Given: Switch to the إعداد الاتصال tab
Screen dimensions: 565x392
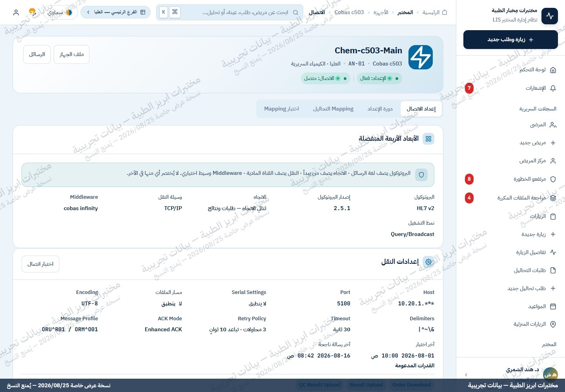Looking at the screenshot, I should coord(421,109).
